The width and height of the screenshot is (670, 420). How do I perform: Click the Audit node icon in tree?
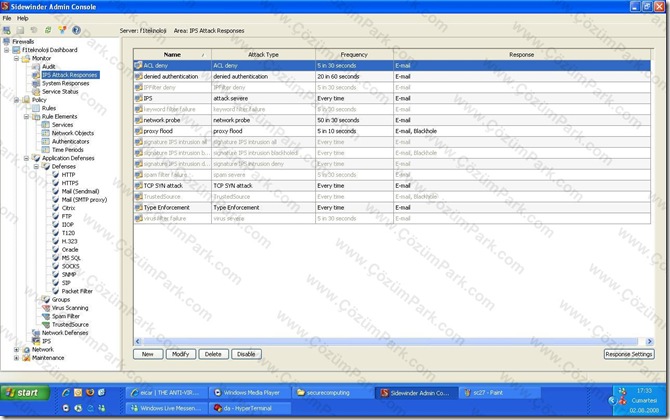point(36,67)
